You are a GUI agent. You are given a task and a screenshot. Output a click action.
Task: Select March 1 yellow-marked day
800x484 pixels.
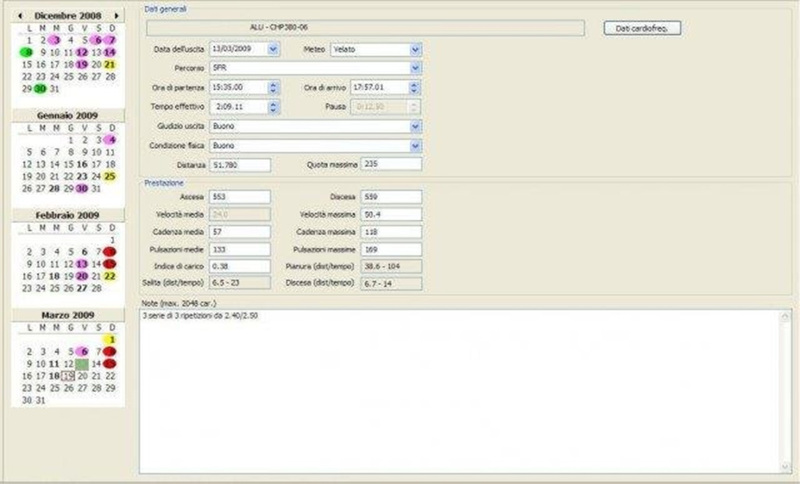(110, 339)
